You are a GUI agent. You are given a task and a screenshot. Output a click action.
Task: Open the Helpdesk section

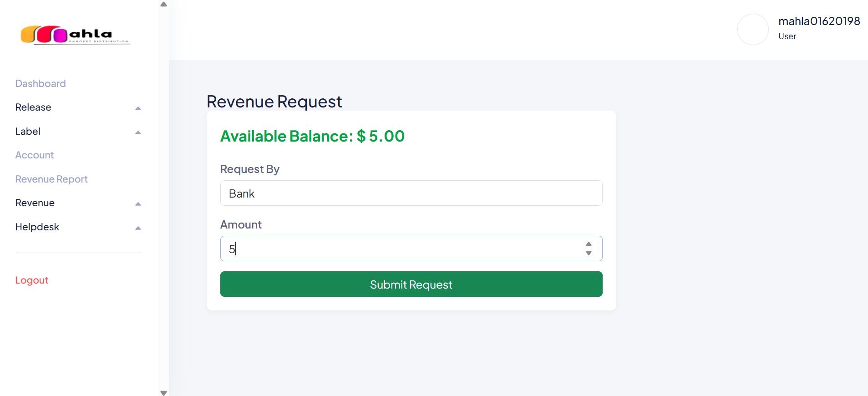37,227
